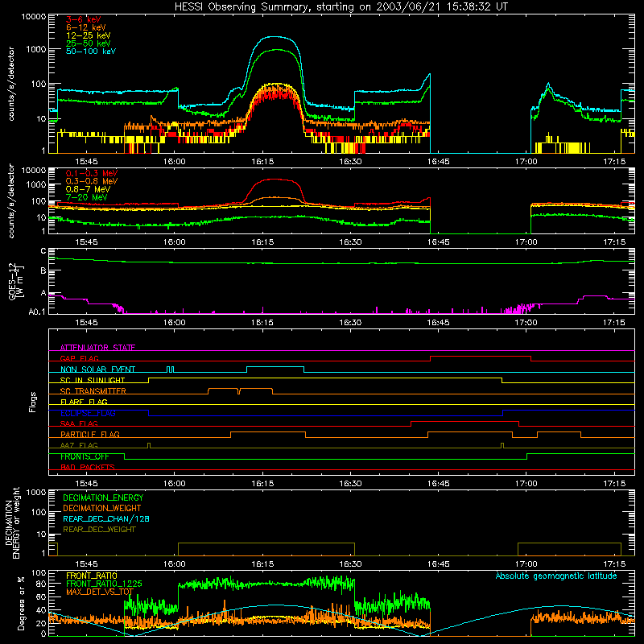Click the DECIMATION_ENERGY legend label
This screenshot has height=644, width=644.
(x=103, y=497)
